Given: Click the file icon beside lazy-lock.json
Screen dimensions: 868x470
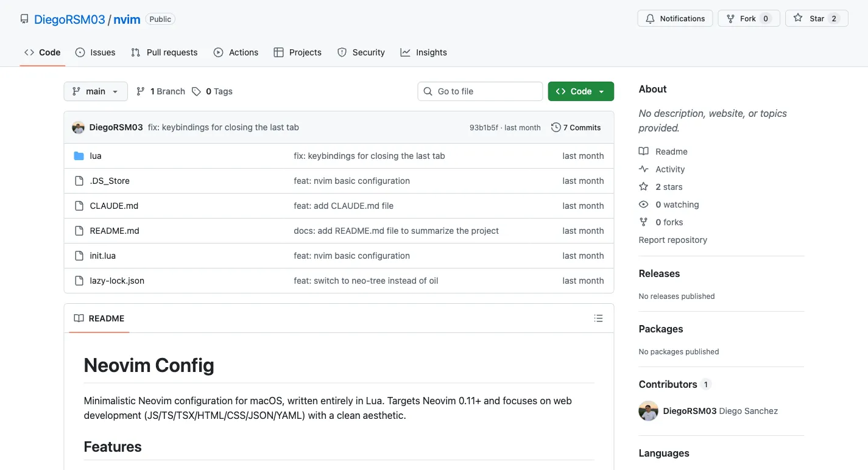Looking at the screenshot, I should [79, 281].
